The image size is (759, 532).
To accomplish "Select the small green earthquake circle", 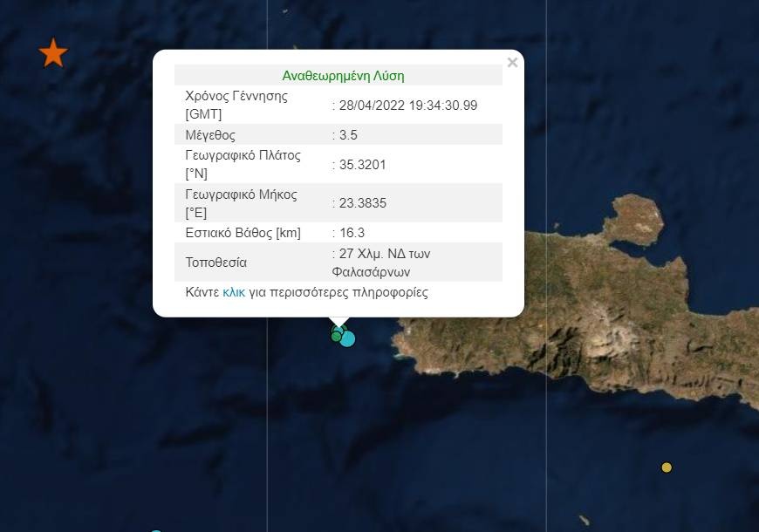I will (336, 337).
